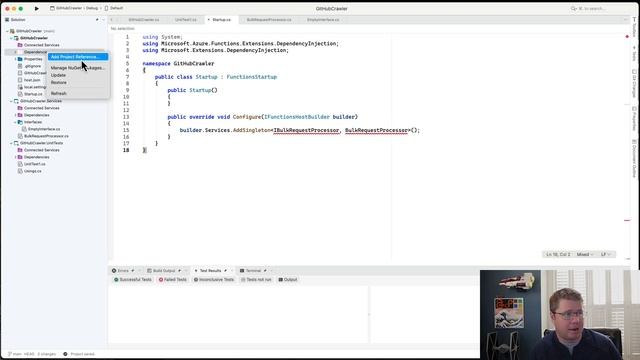Choose Manage NuGet Packages in context menu

pyautogui.click(x=78, y=68)
